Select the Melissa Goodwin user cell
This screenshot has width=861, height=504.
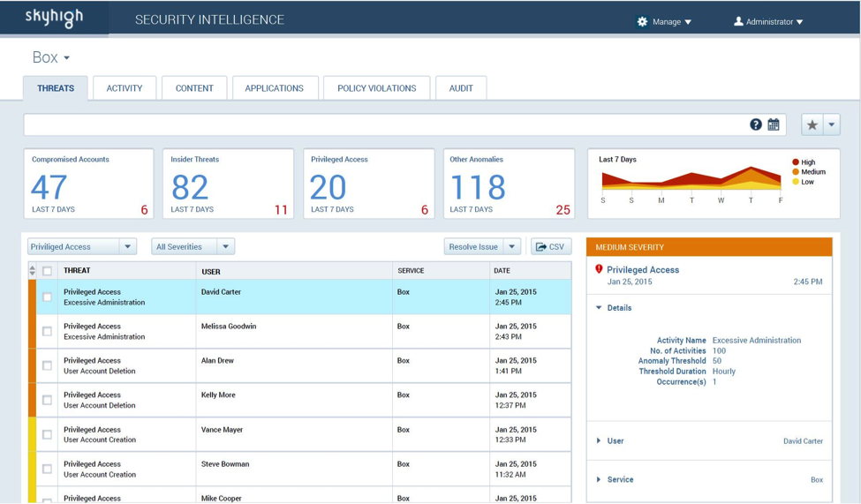[x=294, y=332]
